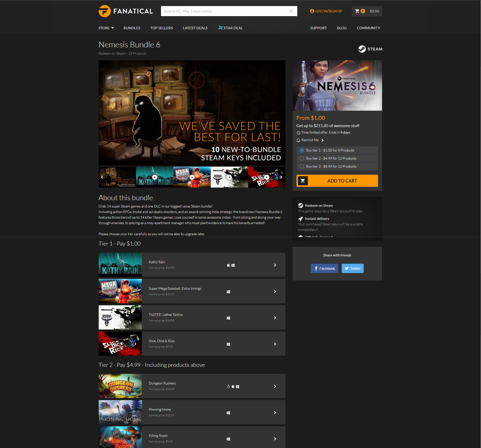Play the Super Mega Baseball video thumbnail

tap(192, 177)
